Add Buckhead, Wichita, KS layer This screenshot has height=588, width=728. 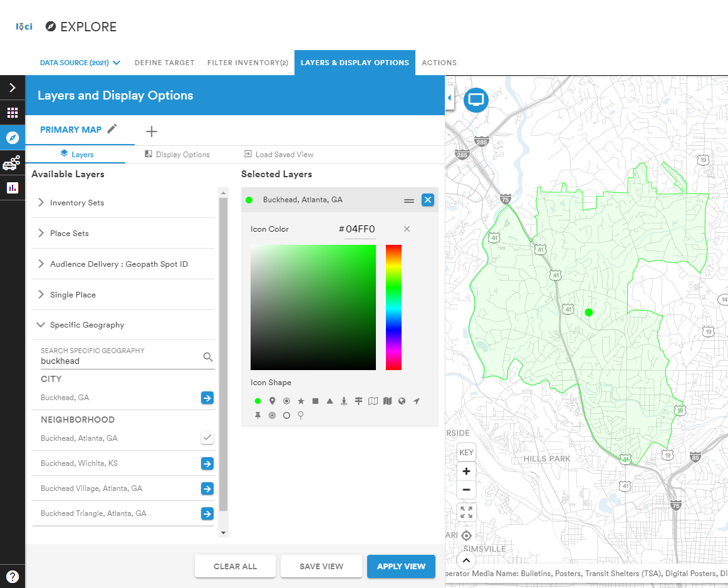click(207, 463)
